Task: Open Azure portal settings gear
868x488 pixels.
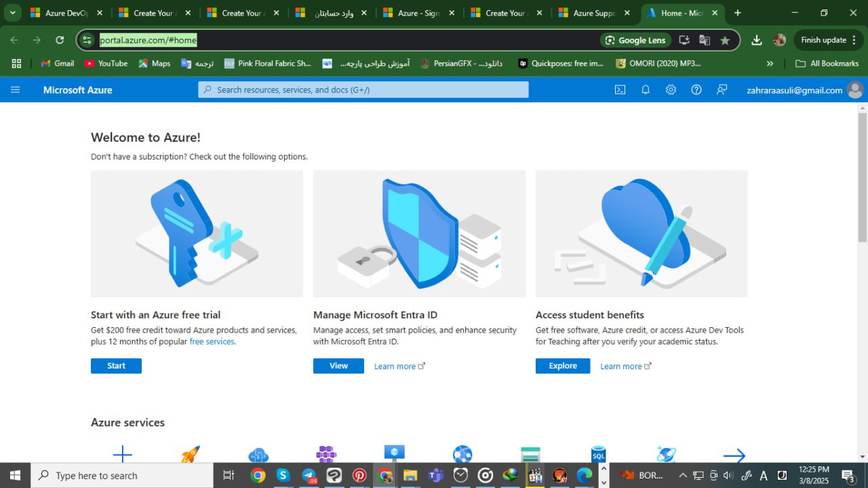Action: coord(671,90)
